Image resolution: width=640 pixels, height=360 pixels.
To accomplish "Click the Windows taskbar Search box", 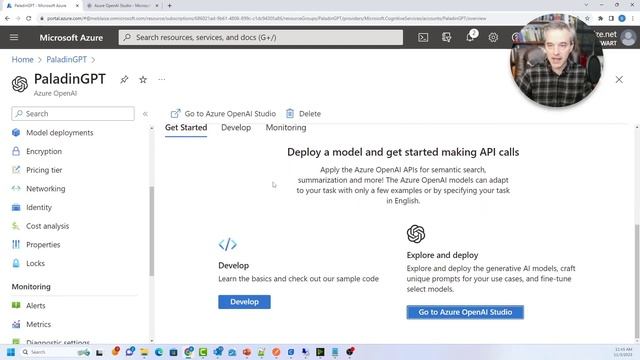I will [x=55, y=352].
